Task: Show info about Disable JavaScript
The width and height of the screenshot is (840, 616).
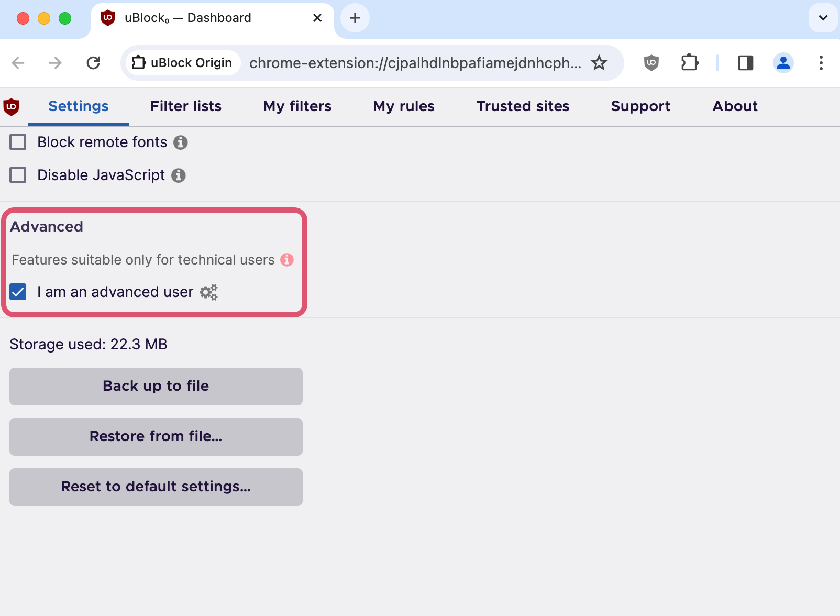Action: [179, 175]
